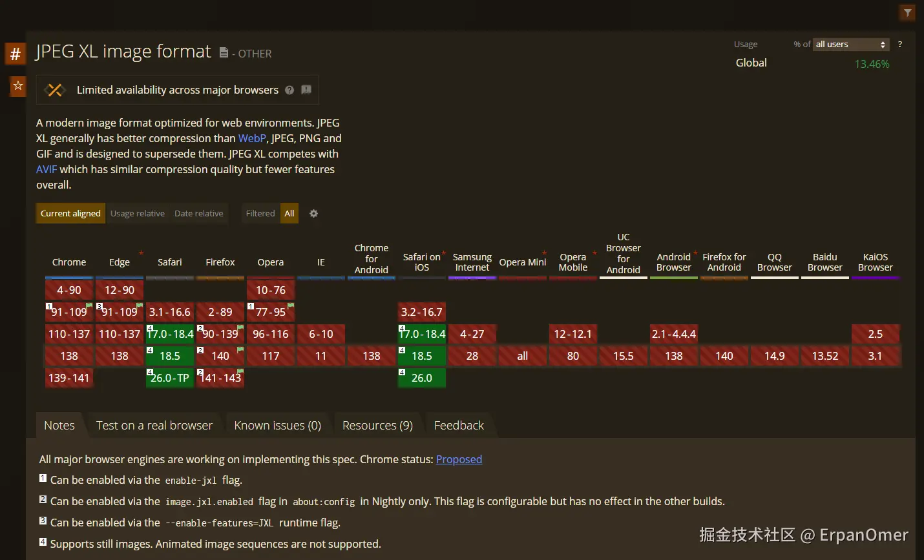The width and height of the screenshot is (924, 560).
Task: Click the IE column header
Action: click(321, 262)
